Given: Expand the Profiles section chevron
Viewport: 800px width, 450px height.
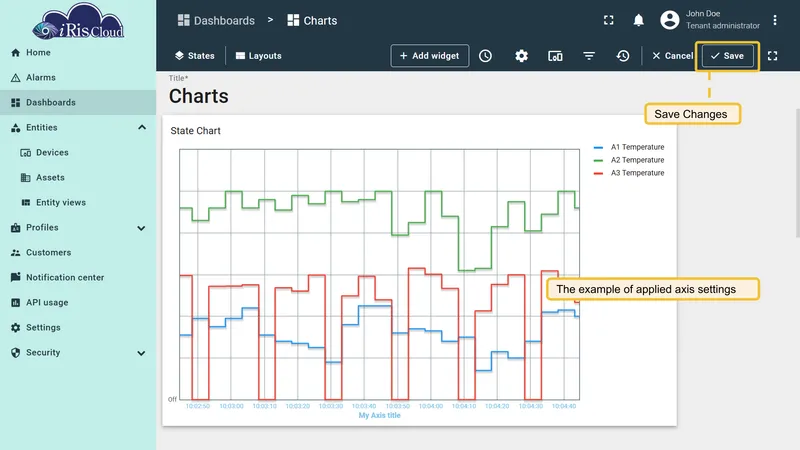Looking at the screenshot, I should coord(141,228).
